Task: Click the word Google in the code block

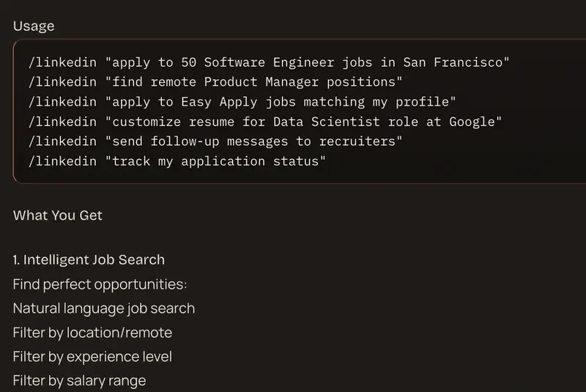Action: (x=474, y=122)
